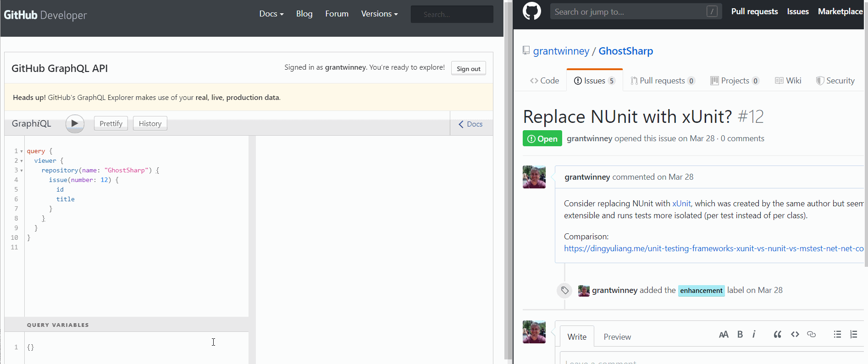Insert a quote in comment editor

click(x=777, y=335)
